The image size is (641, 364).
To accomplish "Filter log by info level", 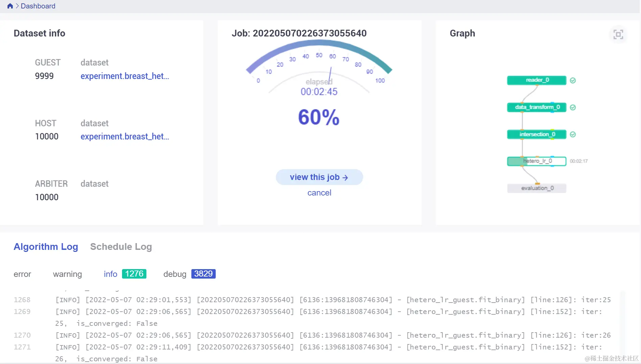I will coord(110,274).
